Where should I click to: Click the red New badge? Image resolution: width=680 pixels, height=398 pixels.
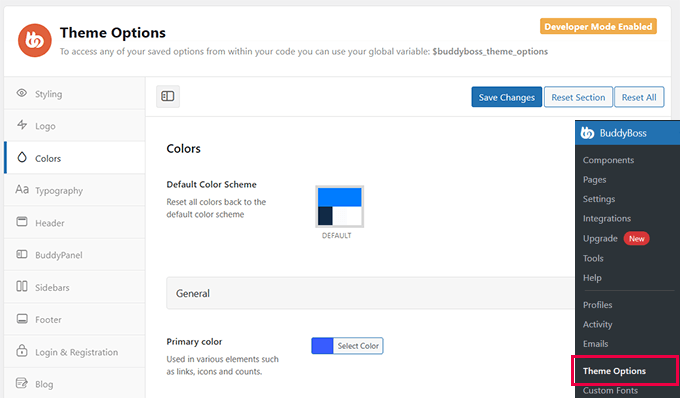pos(636,238)
